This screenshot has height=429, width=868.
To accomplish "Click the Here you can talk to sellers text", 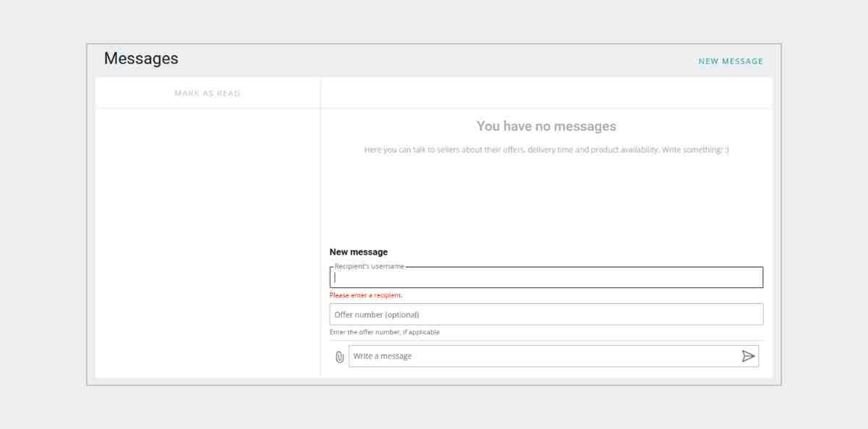I will [x=546, y=150].
